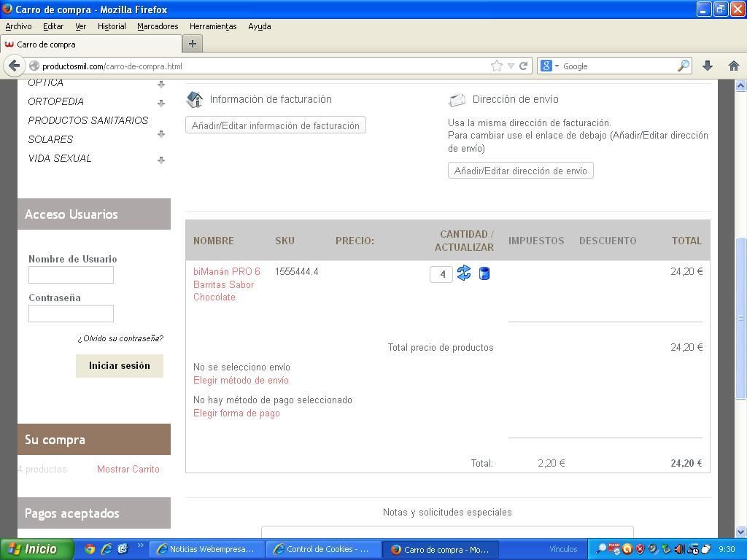Screen dimensions: 747x560
Task: Click the billing information house icon
Action: (194, 99)
